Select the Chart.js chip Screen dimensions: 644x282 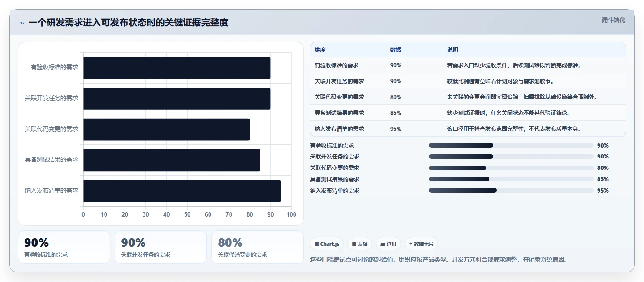pyautogui.click(x=327, y=244)
